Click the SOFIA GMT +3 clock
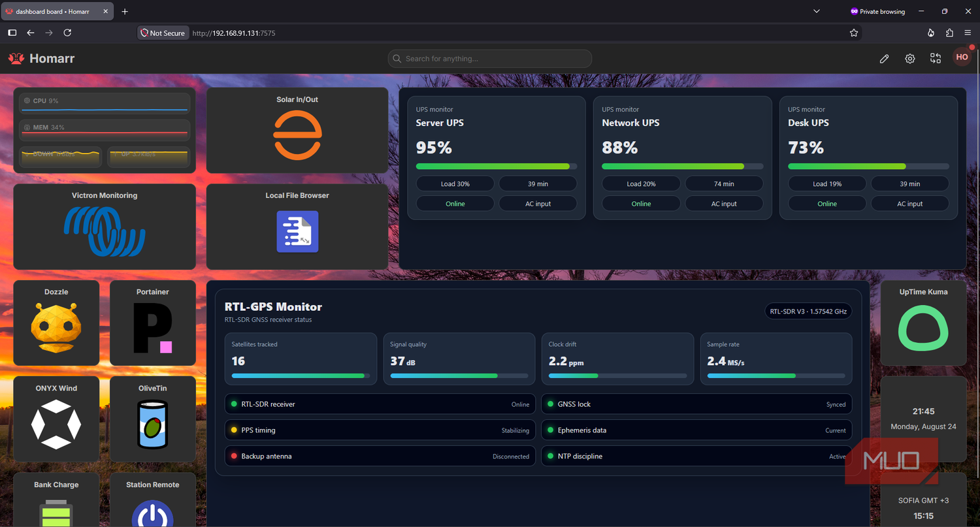The width and height of the screenshot is (980, 527). (x=923, y=500)
